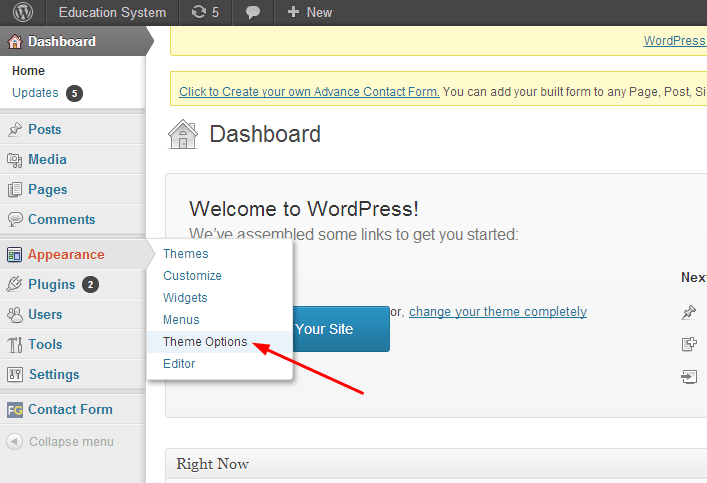The height and width of the screenshot is (483, 707).
Task: Click the Collapse menu arrow icon
Action: (x=14, y=442)
